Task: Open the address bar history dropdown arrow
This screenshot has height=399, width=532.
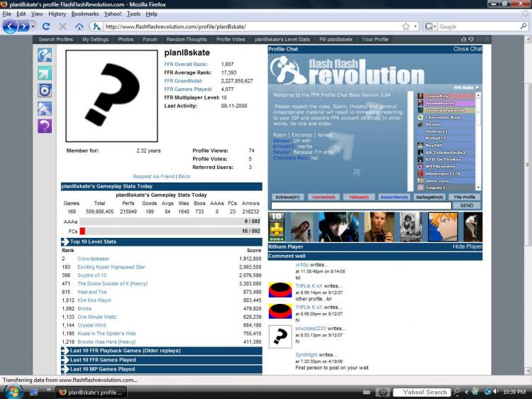Action: coord(415,26)
